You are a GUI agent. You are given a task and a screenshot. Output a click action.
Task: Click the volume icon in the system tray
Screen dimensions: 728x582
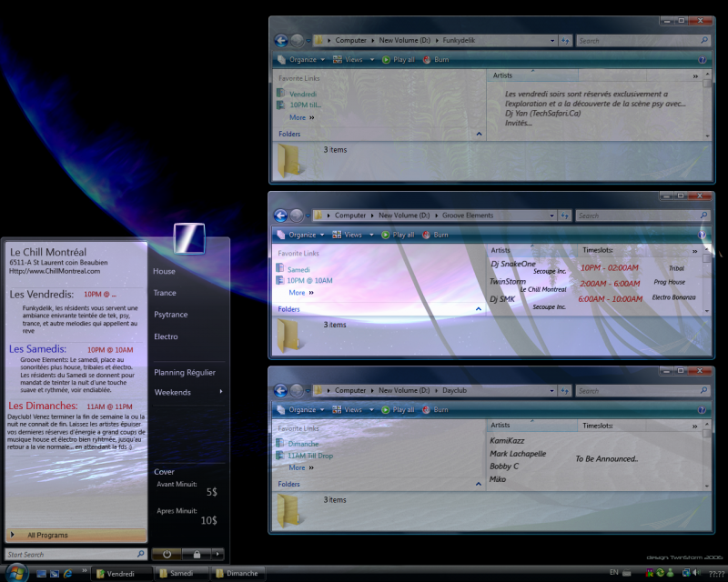tap(696, 573)
